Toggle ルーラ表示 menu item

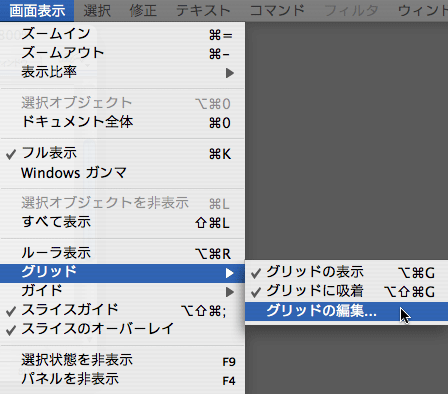click(122, 253)
